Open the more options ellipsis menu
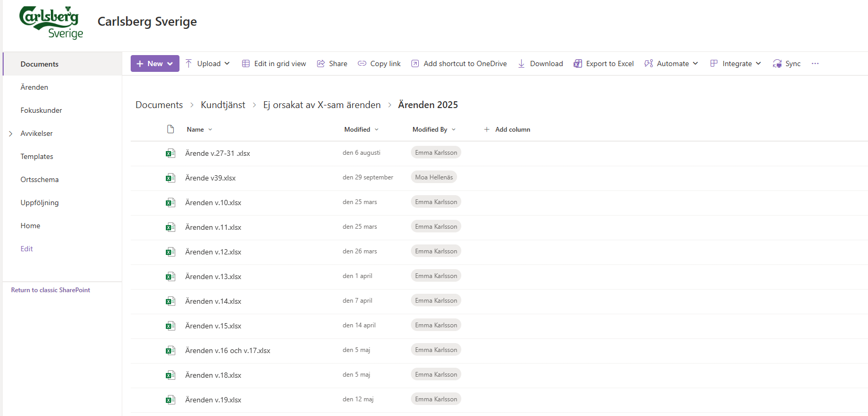This screenshot has height=416, width=868. click(x=815, y=63)
